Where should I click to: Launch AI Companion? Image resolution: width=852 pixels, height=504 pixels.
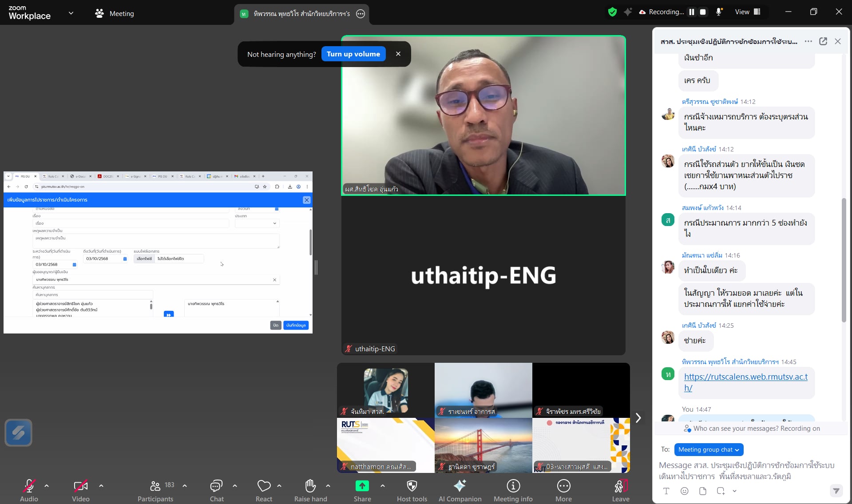pyautogui.click(x=460, y=490)
